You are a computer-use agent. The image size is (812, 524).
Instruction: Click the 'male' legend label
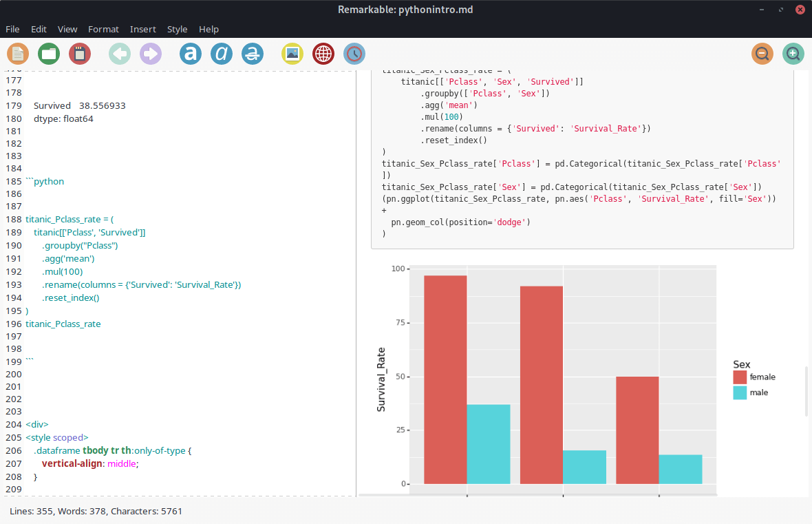758,393
